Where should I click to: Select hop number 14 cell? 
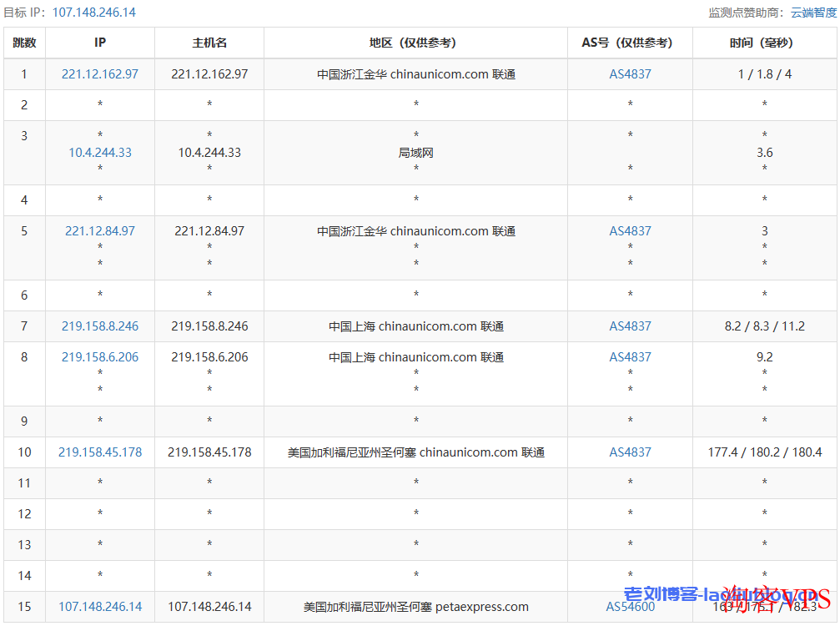[x=24, y=576]
